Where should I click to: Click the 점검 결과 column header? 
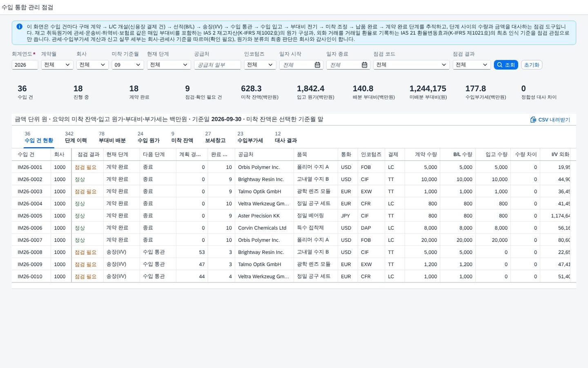[87, 155]
